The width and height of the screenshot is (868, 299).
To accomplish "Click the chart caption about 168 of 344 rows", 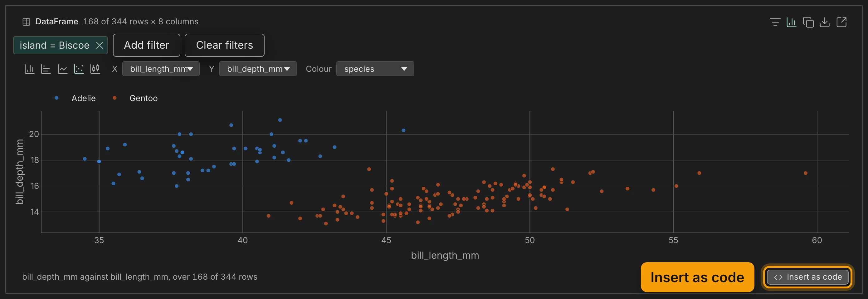I will 139,277.
